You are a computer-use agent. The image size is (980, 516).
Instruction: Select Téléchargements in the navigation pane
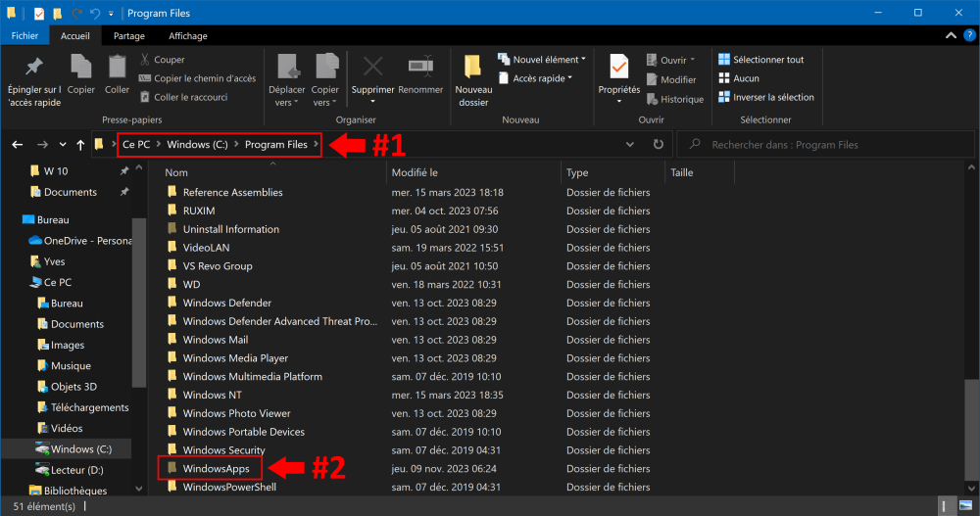click(82, 407)
